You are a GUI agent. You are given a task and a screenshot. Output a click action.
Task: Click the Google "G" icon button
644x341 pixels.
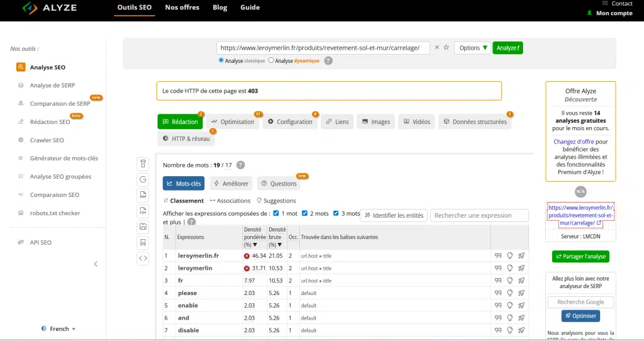(143, 179)
